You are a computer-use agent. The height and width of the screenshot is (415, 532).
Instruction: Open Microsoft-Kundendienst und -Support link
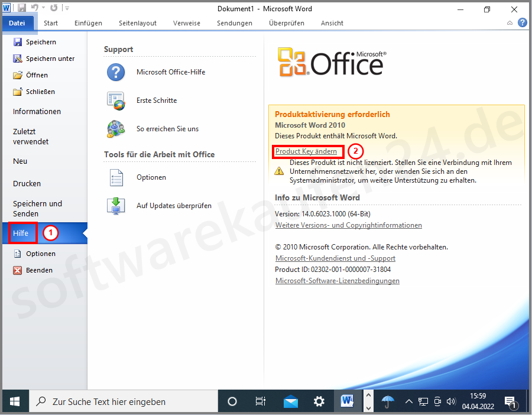coord(335,258)
